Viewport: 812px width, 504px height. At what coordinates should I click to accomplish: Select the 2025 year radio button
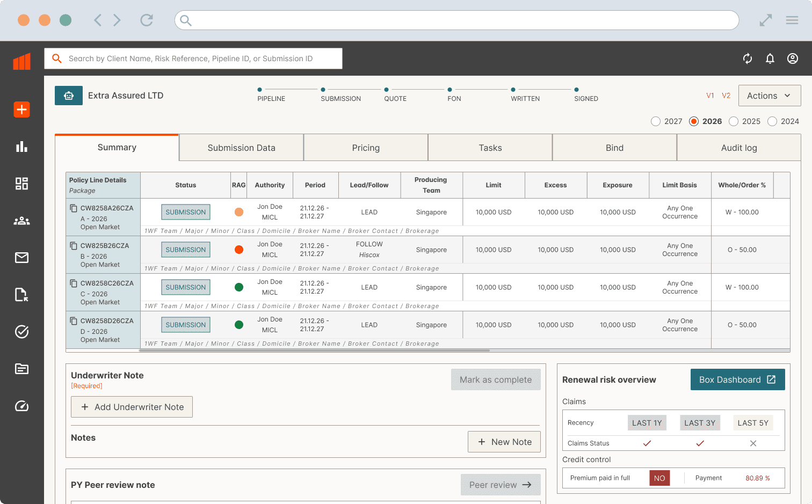click(x=734, y=121)
